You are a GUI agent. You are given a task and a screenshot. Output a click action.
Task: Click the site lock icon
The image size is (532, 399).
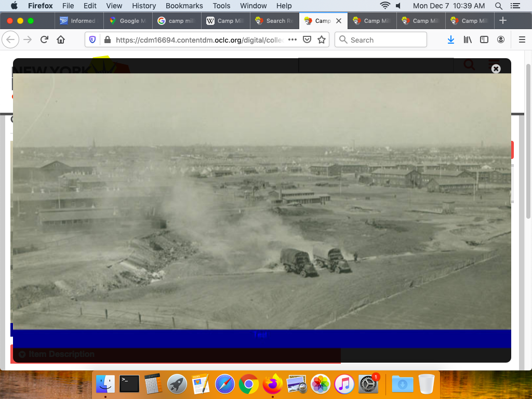(x=107, y=40)
